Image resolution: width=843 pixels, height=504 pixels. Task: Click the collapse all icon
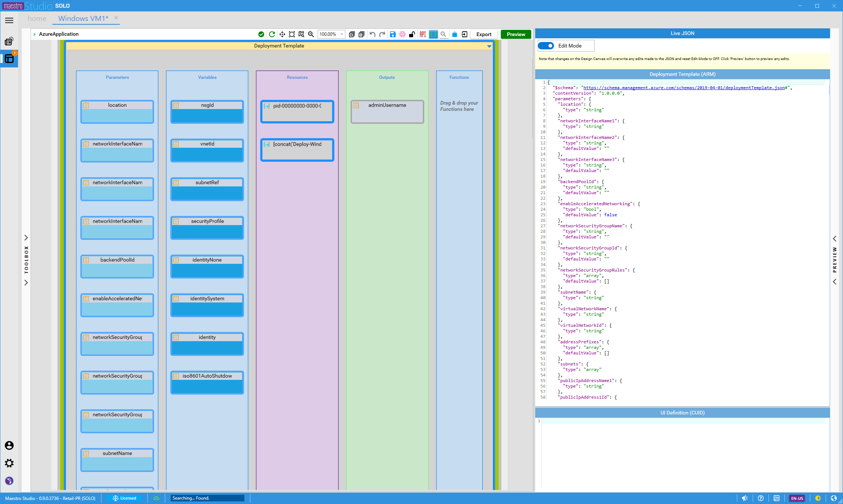(x=362, y=34)
